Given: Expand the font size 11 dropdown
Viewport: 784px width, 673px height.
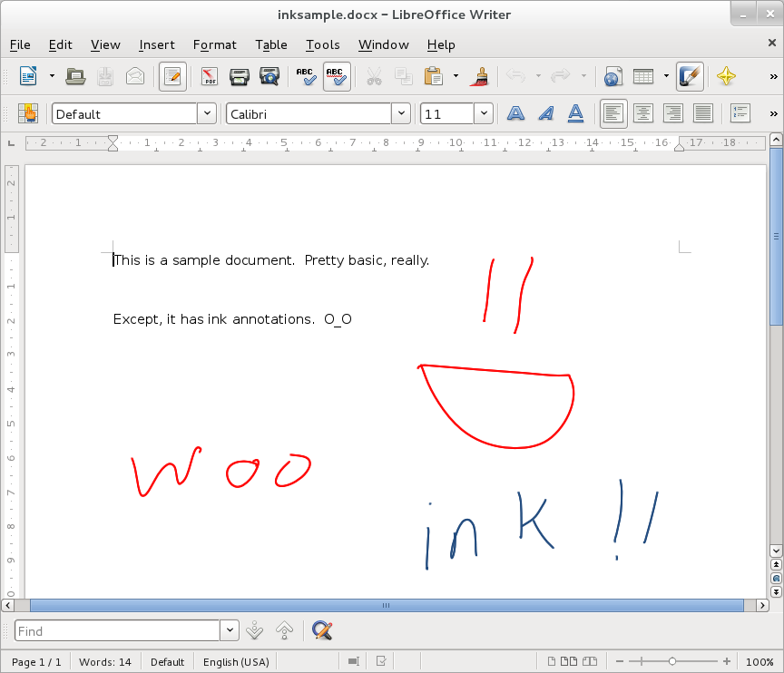Looking at the screenshot, I should click(483, 112).
